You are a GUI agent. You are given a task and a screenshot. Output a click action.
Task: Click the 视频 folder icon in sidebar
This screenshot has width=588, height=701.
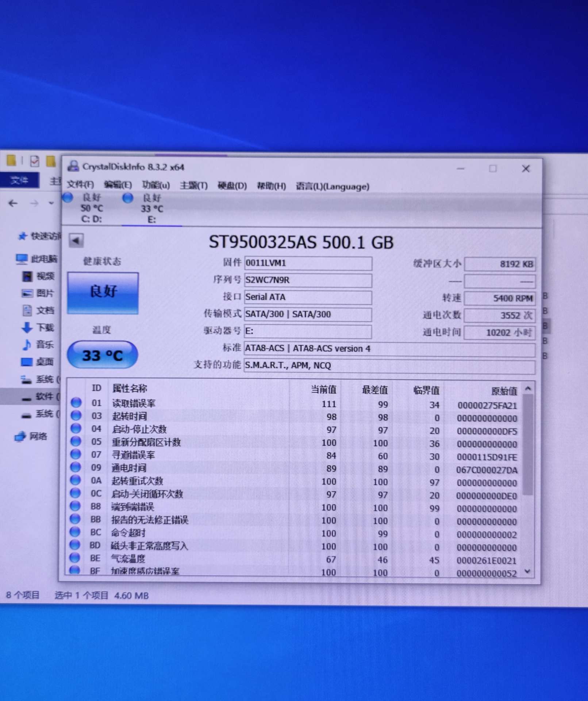coord(28,276)
